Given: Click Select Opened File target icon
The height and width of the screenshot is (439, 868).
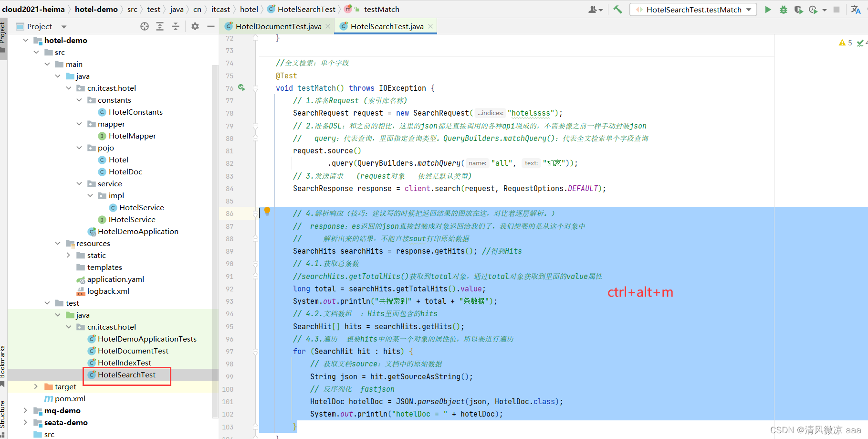Looking at the screenshot, I should [x=145, y=26].
